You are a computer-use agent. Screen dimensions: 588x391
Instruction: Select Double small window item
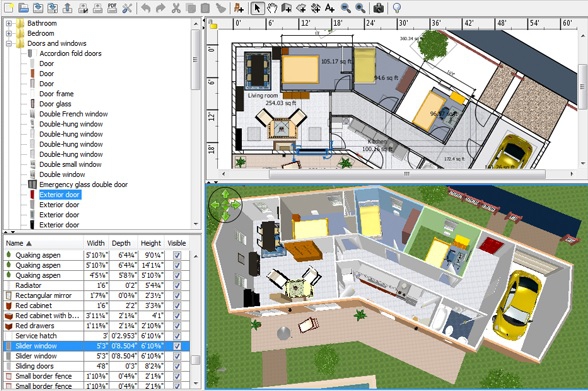(70, 165)
